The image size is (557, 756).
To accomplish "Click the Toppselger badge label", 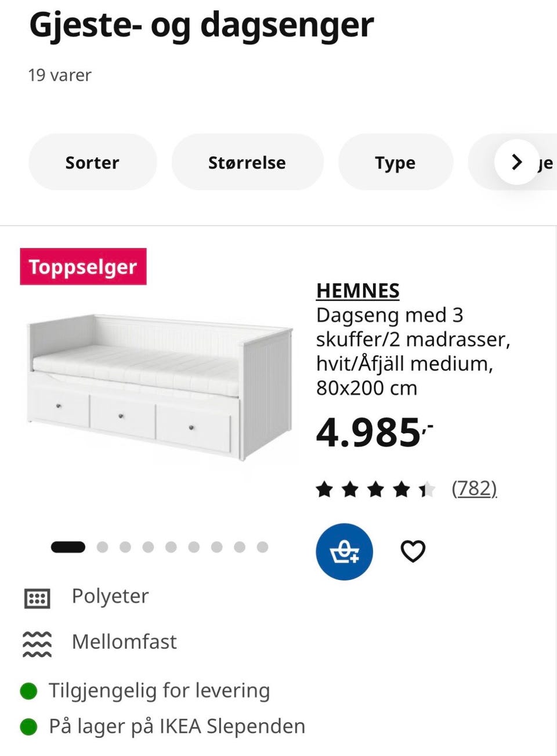I will coord(83,267).
